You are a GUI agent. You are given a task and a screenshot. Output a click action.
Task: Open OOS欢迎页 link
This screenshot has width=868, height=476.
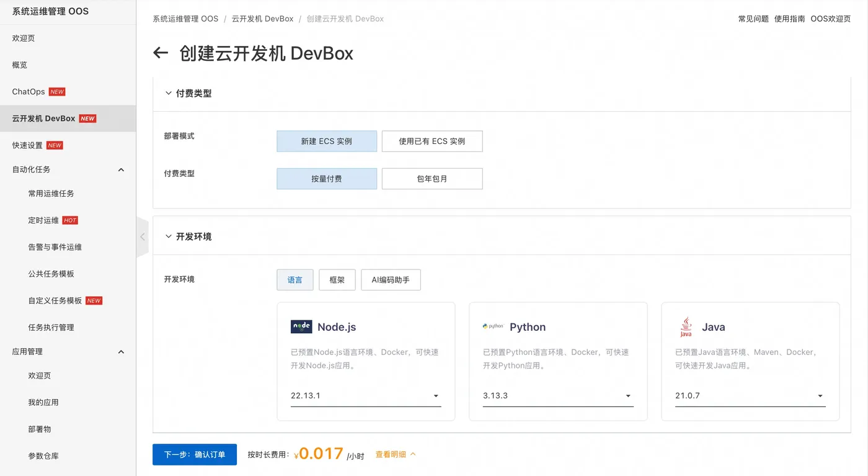click(x=831, y=19)
